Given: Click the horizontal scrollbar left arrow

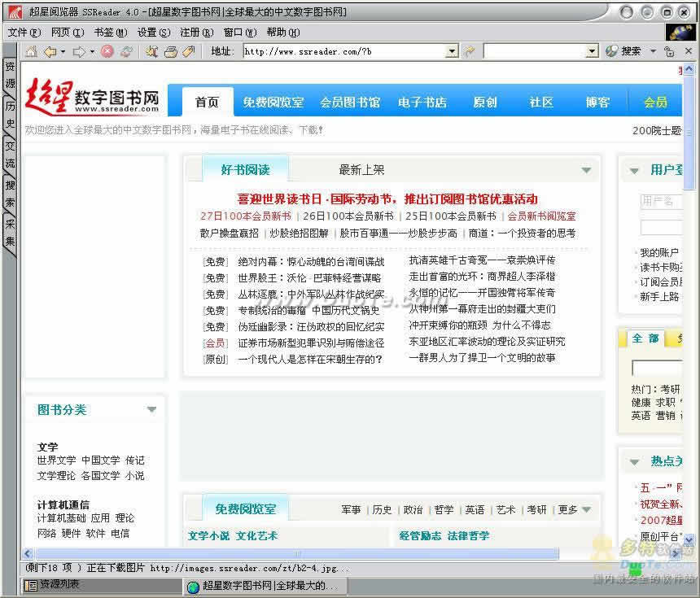Looking at the screenshot, I should click(28, 554).
